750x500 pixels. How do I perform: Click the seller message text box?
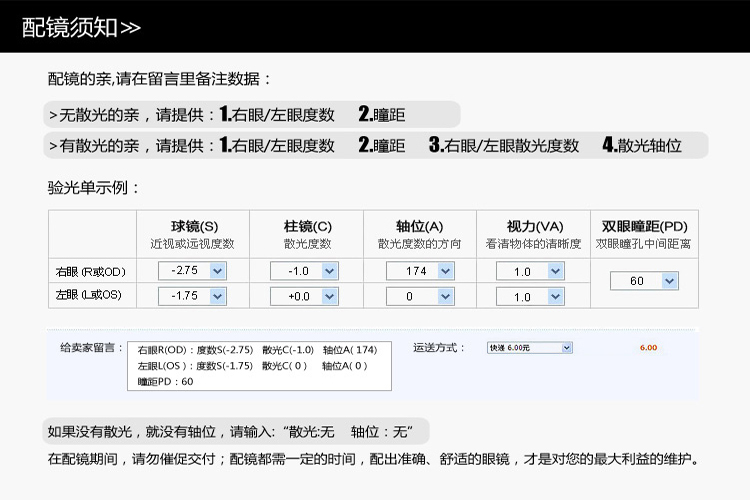point(259,366)
